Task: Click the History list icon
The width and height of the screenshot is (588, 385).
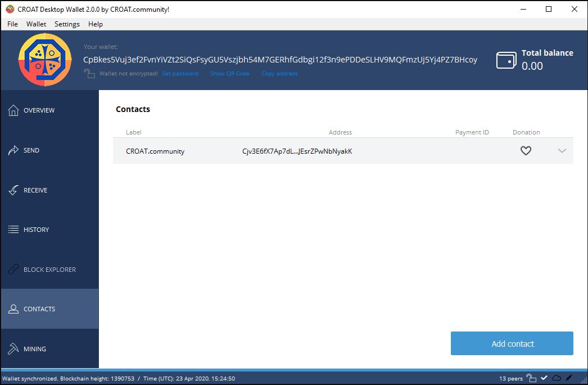Action: (x=13, y=230)
